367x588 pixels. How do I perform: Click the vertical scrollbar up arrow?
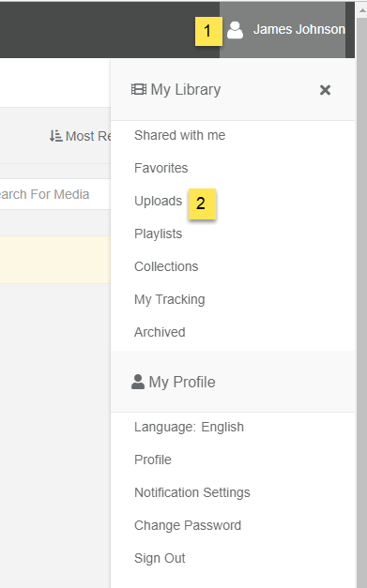pyautogui.click(x=362, y=10)
